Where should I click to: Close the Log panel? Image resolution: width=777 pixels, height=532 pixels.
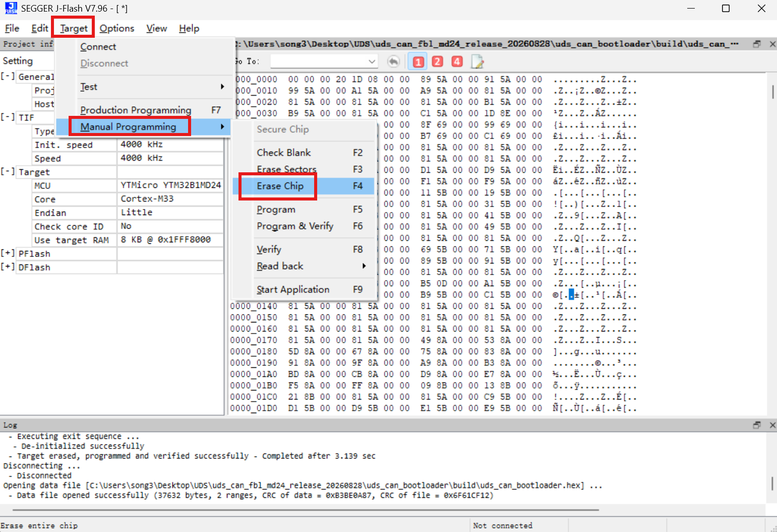772,425
